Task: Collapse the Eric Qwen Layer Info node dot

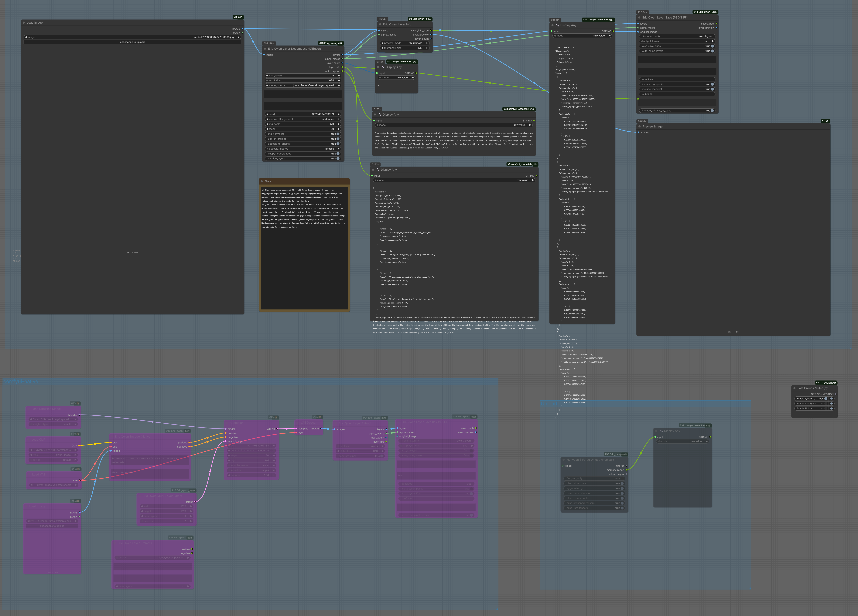Action: point(380,24)
